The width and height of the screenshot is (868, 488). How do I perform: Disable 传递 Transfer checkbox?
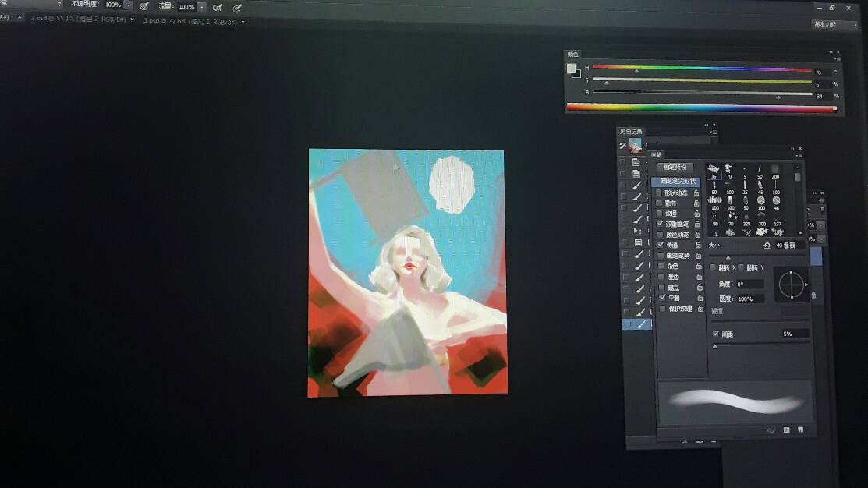661,245
